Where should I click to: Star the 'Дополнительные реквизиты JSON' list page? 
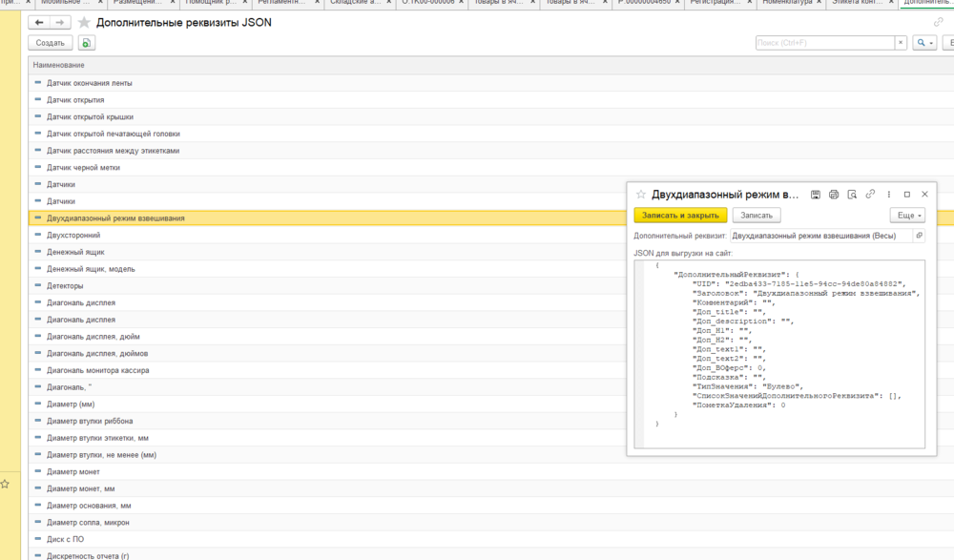(x=84, y=22)
